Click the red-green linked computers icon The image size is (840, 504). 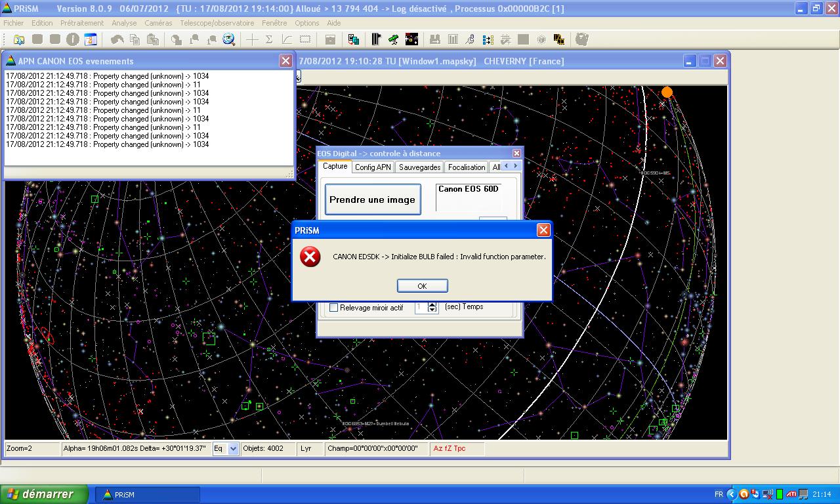353,39
